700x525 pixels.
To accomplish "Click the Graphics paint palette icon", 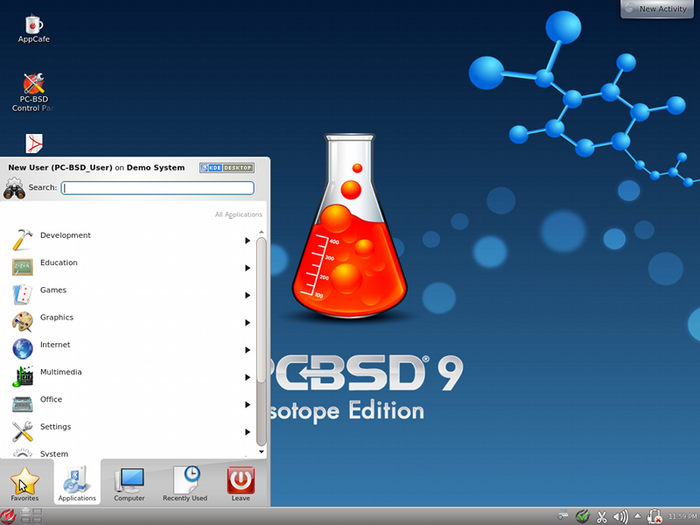I will (22, 321).
